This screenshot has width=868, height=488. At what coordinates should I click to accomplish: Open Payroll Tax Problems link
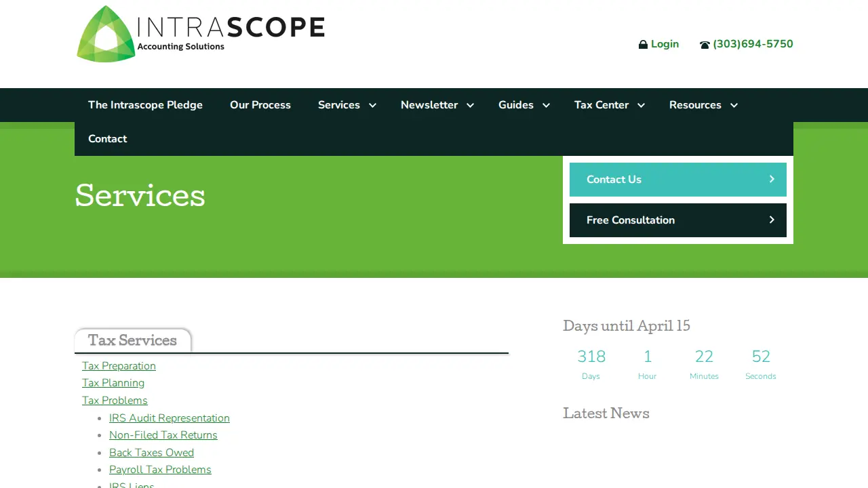click(160, 470)
